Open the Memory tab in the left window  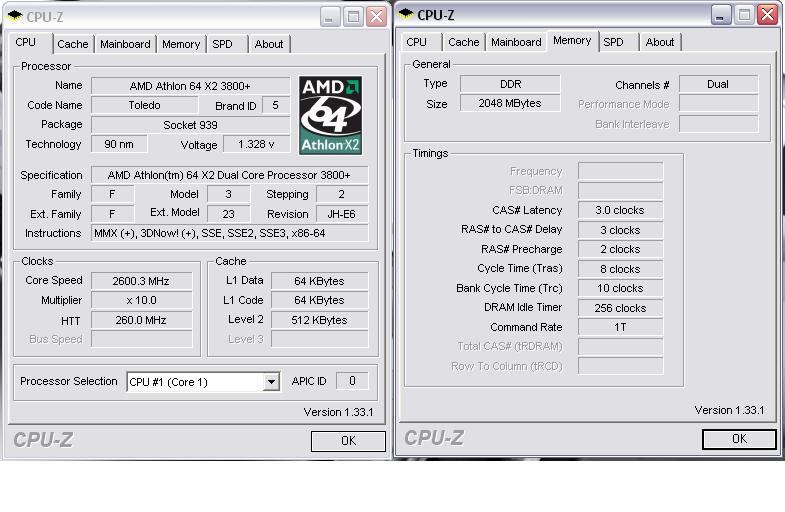[x=181, y=44]
